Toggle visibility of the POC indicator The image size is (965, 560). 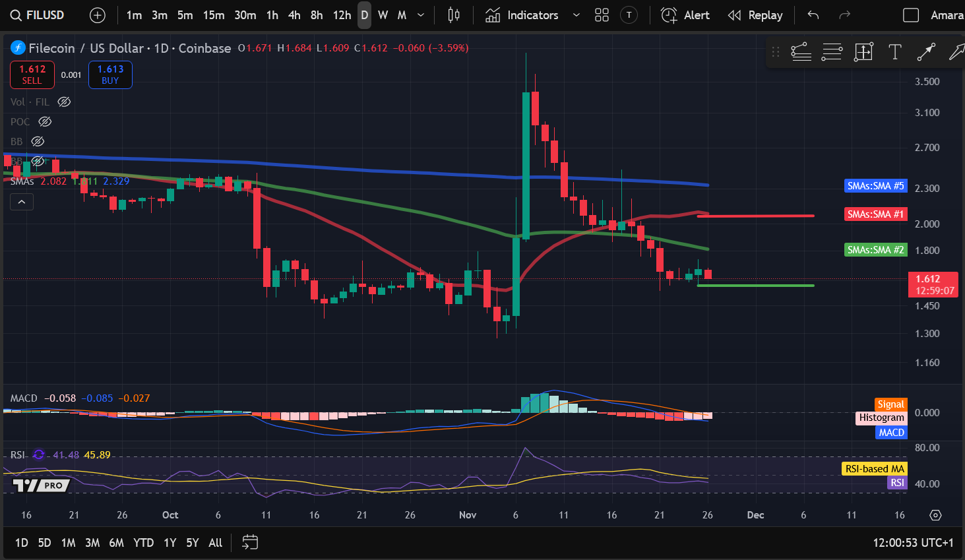(x=44, y=121)
